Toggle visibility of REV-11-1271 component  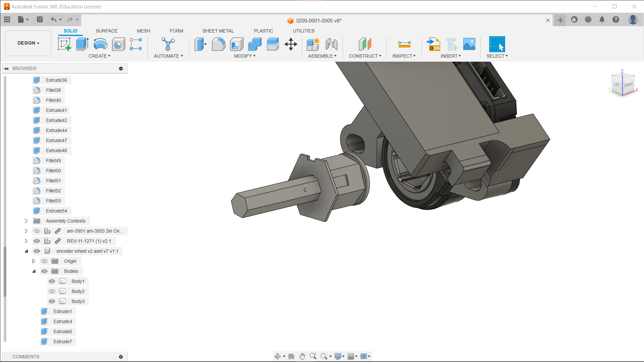[x=37, y=241]
